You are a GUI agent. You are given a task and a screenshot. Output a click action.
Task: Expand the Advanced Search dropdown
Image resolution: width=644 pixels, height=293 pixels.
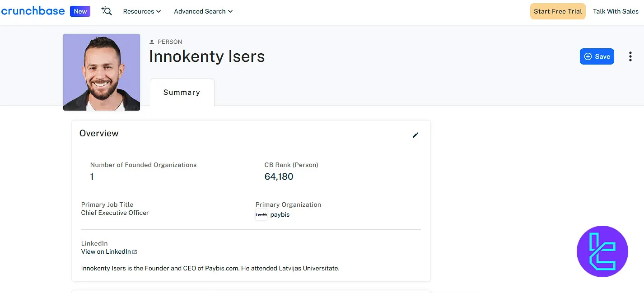click(203, 11)
